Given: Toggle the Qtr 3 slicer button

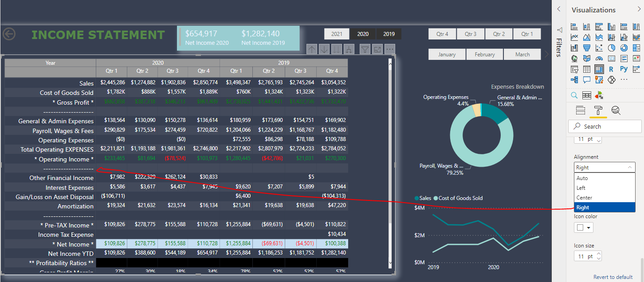Looking at the screenshot, I should tap(471, 34).
